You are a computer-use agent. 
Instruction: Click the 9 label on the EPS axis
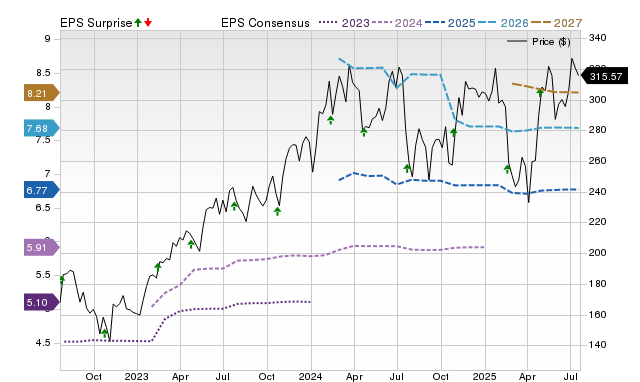48,39
